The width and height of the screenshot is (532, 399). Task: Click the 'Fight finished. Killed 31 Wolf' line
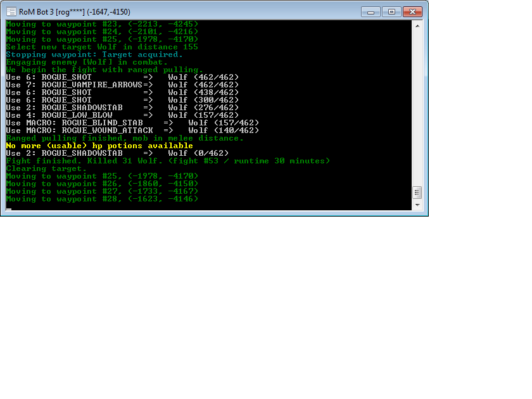tap(168, 161)
